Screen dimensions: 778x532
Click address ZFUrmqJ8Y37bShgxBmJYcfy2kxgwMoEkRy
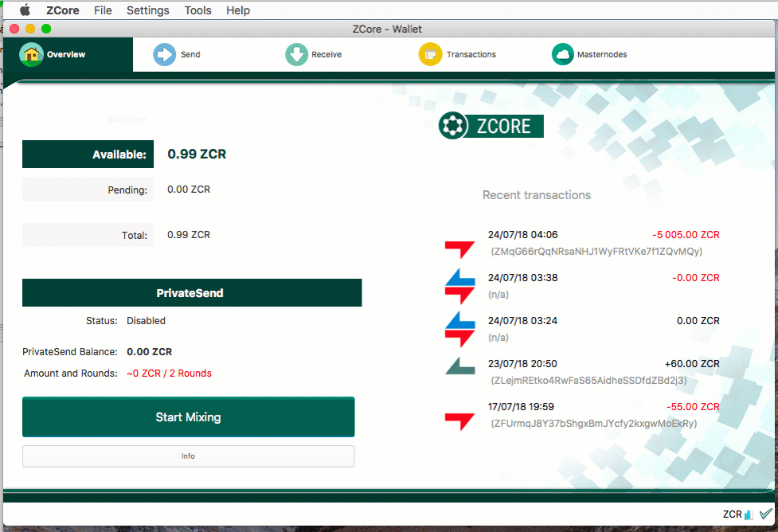594,424
